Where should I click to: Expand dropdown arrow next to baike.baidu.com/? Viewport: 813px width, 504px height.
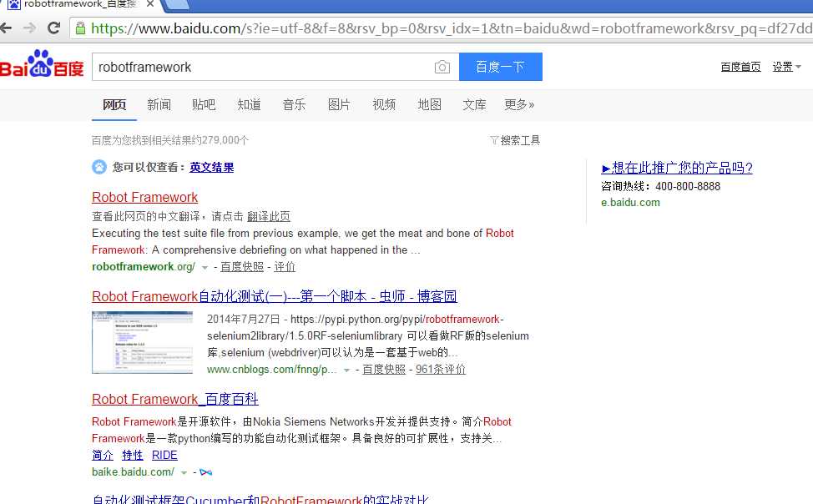pos(184,473)
